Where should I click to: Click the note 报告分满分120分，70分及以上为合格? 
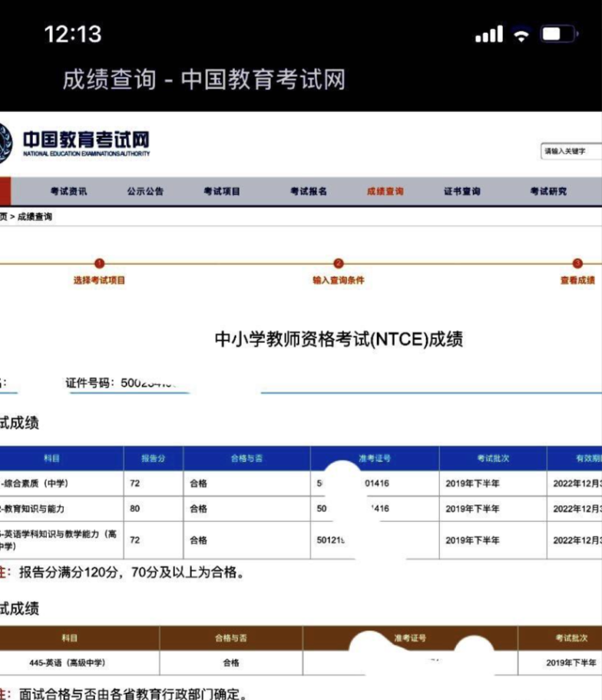point(132,573)
